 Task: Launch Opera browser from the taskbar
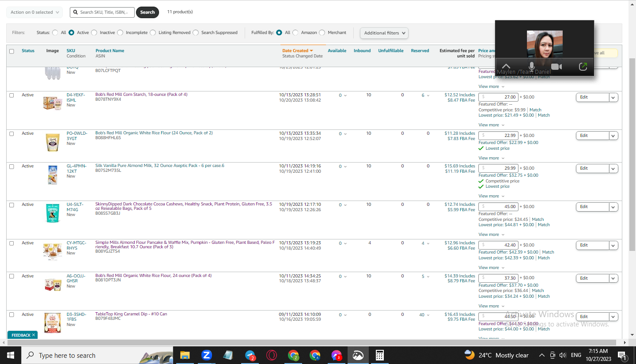(272, 355)
